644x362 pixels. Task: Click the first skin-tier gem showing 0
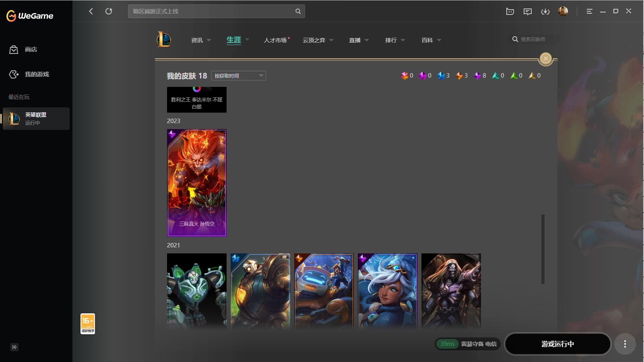tap(405, 76)
